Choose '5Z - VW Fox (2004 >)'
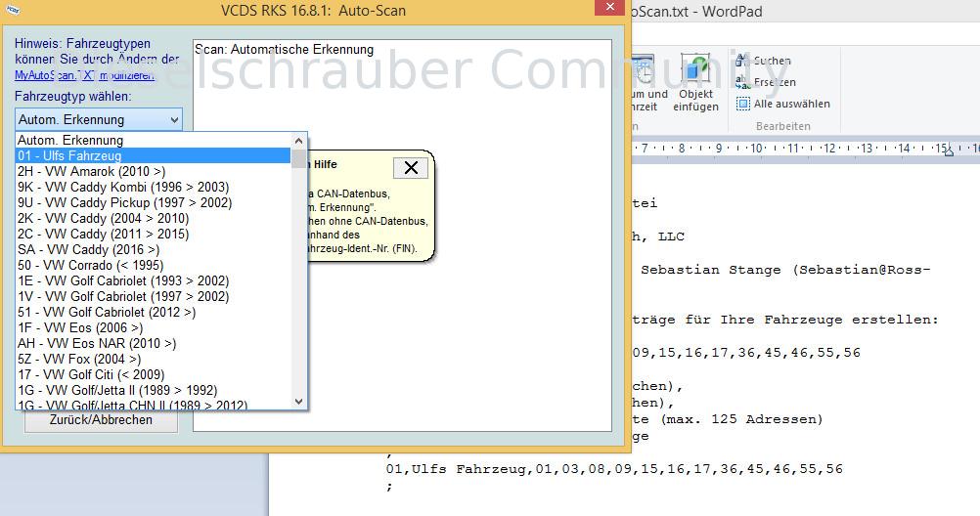Viewport: 980px width, 516px height. click(154, 359)
